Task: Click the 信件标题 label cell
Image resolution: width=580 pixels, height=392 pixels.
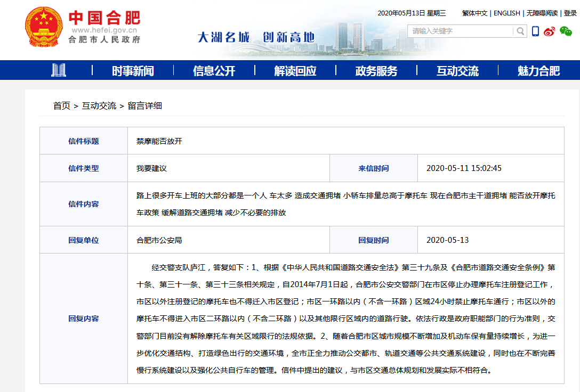Action: [84, 141]
